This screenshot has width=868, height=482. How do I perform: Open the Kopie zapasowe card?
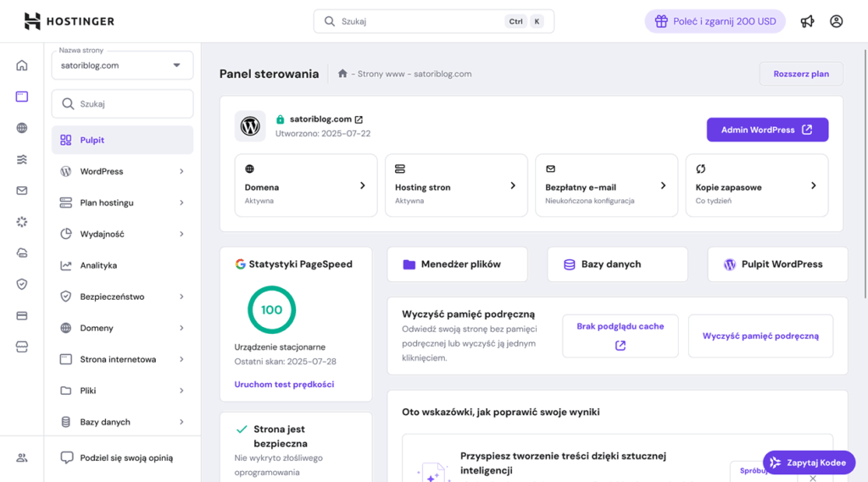(x=757, y=186)
